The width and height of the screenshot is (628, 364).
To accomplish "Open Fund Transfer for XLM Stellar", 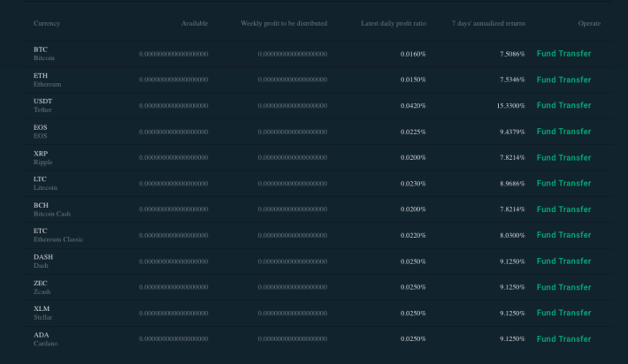I will click(563, 313).
